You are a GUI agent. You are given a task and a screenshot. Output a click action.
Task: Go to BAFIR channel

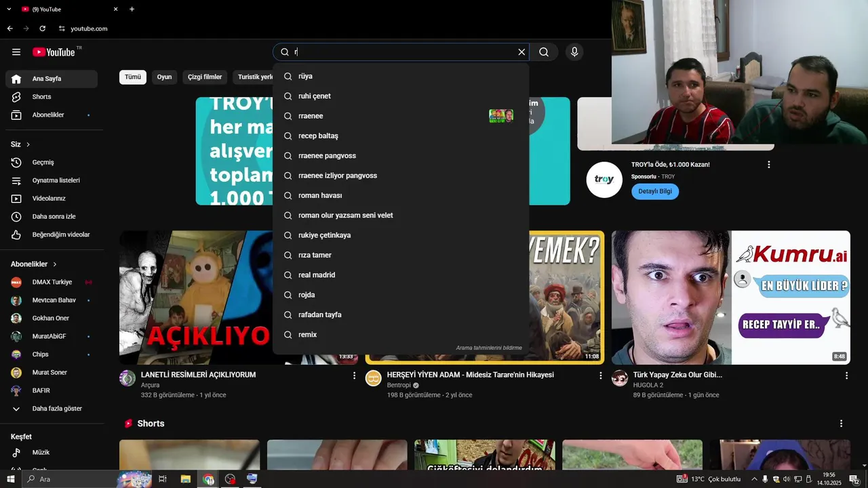[52, 390]
